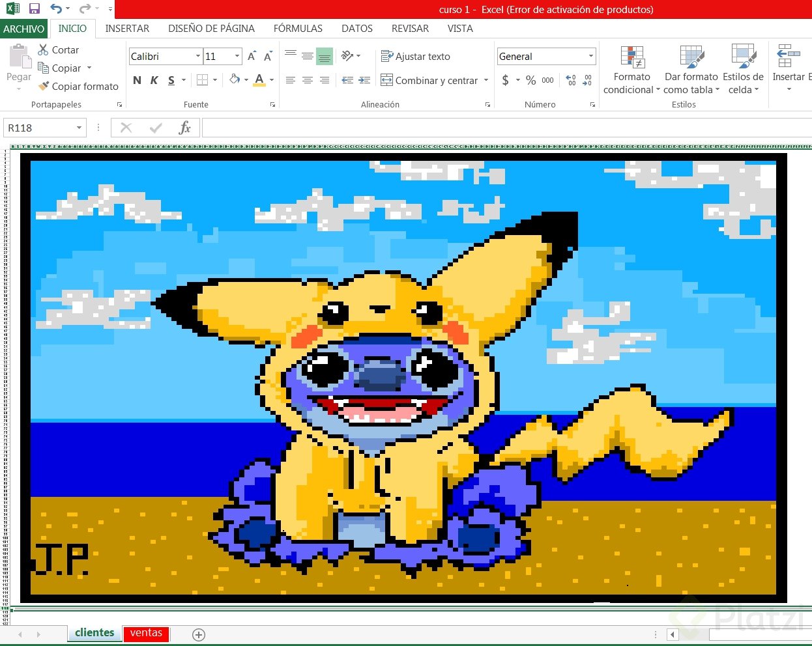812x646 pixels.
Task: Switch to VISTA tab
Action: [x=460, y=29]
